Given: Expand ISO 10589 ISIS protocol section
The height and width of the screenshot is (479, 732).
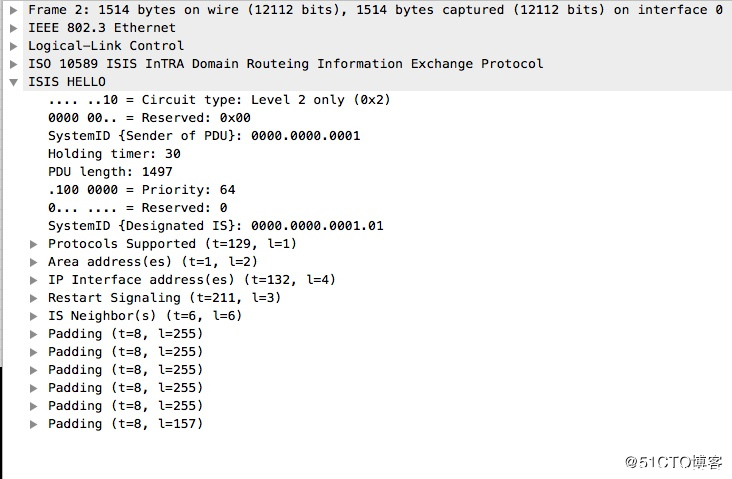Looking at the screenshot, I should click(14, 64).
